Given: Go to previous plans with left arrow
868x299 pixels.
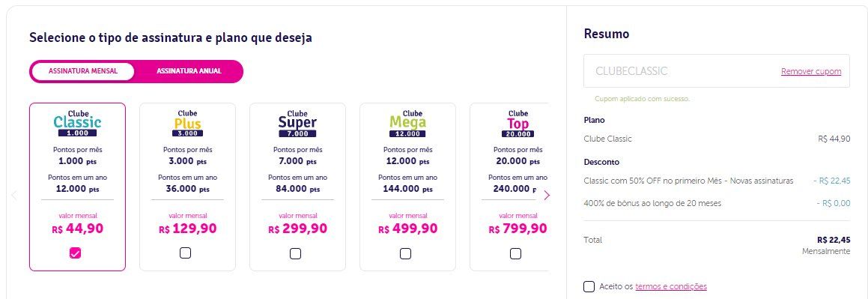Looking at the screenshot, I should [14, 195].
